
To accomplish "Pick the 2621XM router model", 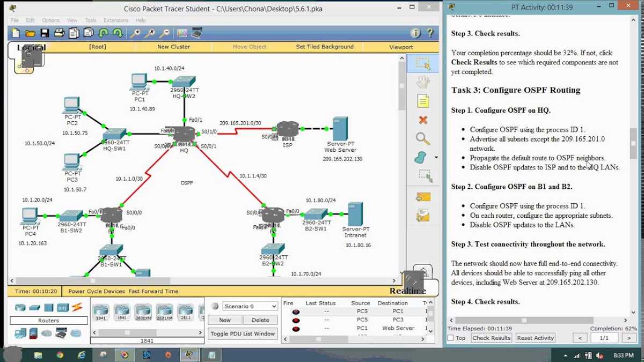I will (164, 312).
